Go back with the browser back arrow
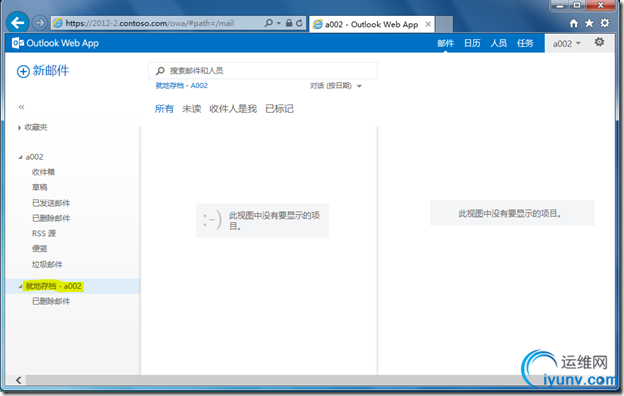This screenshot has height=396, width=624. (x=18, y=23)
